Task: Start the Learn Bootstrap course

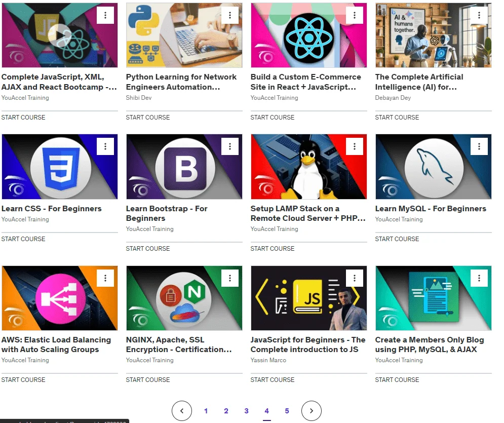Action: (148, 248)
